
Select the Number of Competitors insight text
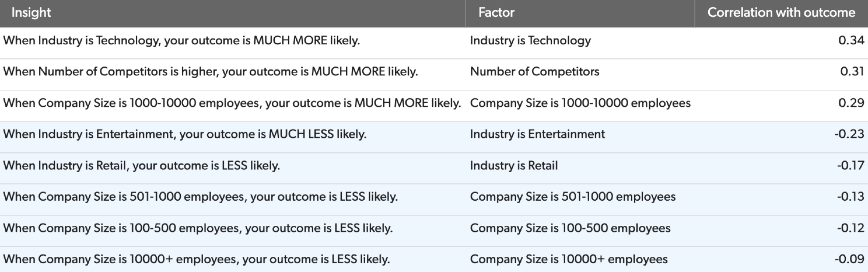[x=211, y=71]
